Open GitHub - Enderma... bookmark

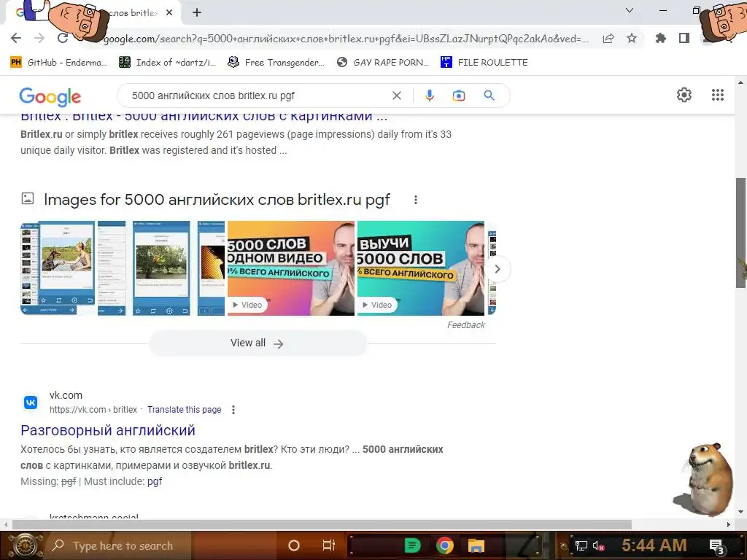click(x=58, y=63)
